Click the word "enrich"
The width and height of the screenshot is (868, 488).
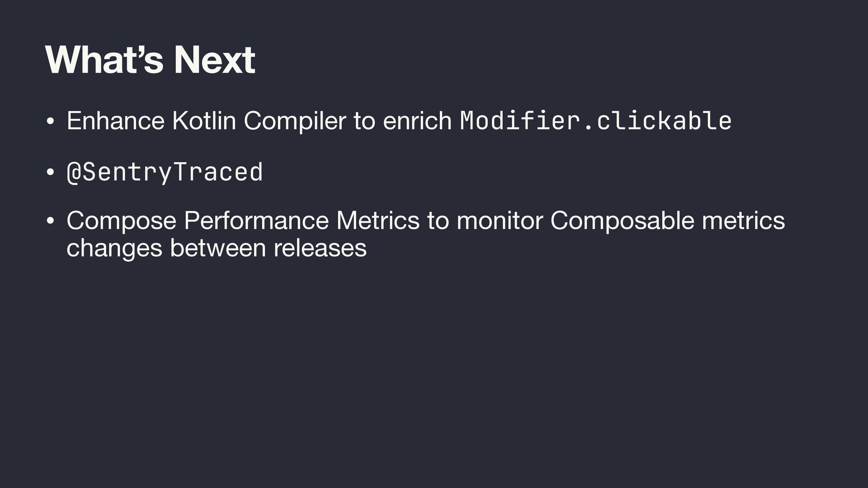coord(417,121)
